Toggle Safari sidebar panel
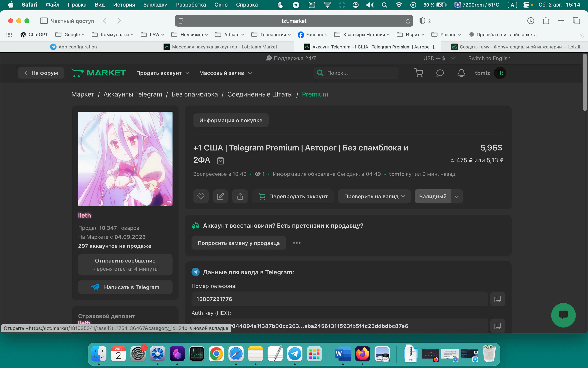The height and width of the screenshot is (368, 588). (x=44, y=21)
